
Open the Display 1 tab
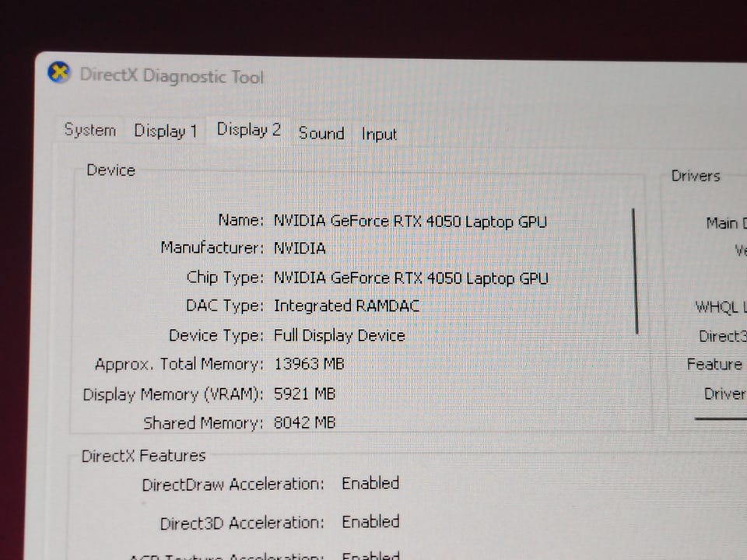click(165, 131)
